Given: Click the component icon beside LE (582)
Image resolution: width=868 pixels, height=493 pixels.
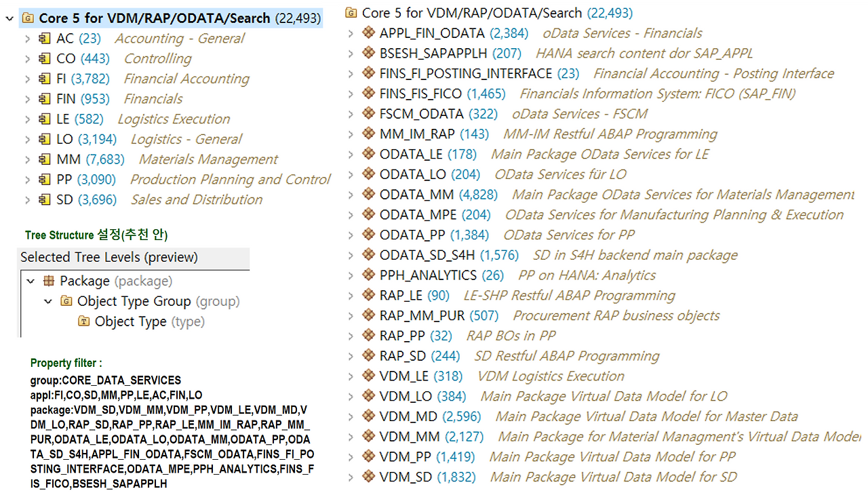Looking at the screenshot, I should pyautogui.click(x=44, y=119).
